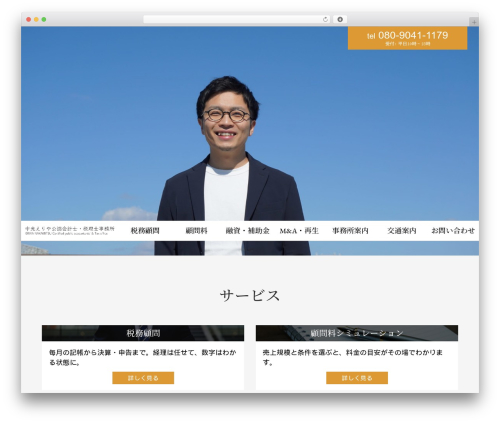Click the office logo in navigation bar
Image resolution: width=500 pixels, height=423 pixels.
pyautogui.click(x=70, y=230)
